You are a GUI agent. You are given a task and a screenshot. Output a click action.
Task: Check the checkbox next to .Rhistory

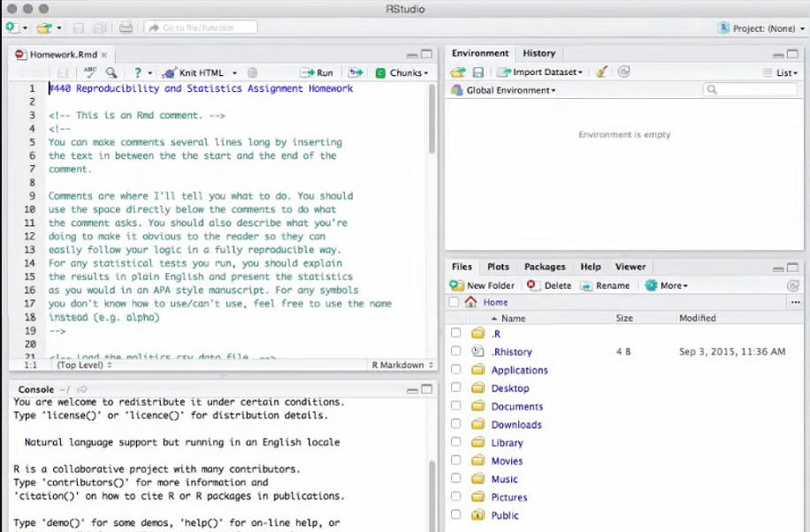click(x=455, y=351)
